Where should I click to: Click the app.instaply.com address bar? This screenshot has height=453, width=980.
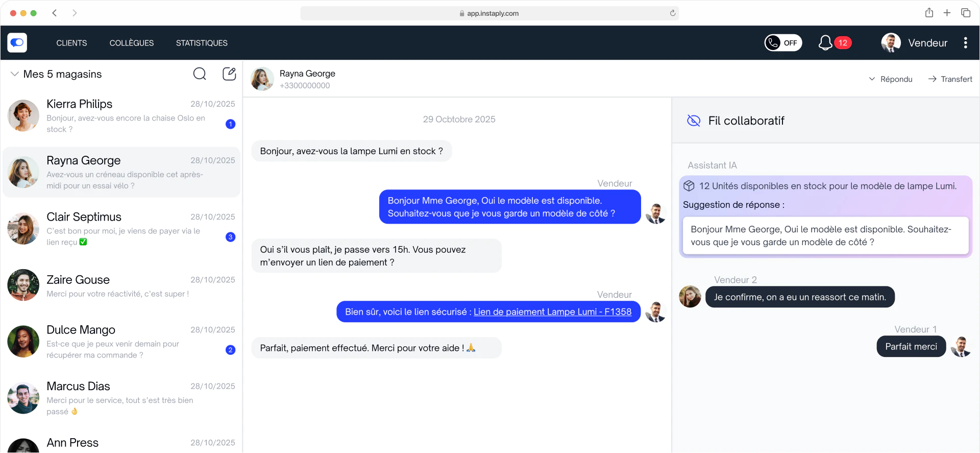(x=489, y=13)
